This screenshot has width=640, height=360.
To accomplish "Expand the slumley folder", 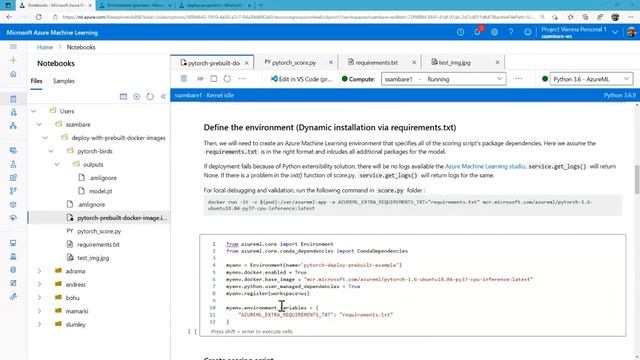I will 39,324.
